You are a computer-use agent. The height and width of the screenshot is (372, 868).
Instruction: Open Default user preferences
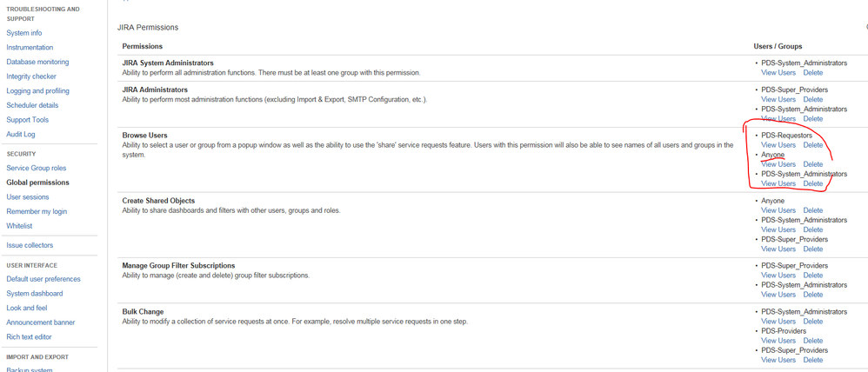(x=43, y=279)
